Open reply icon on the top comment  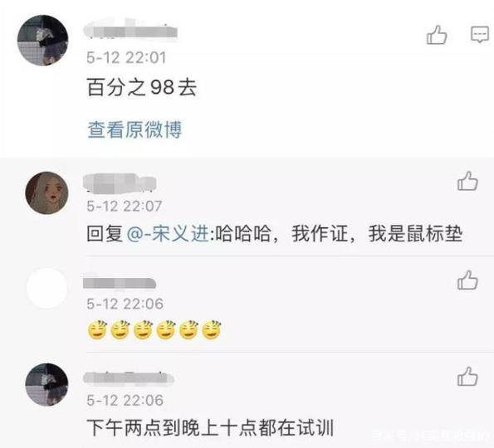coord(480,34)
